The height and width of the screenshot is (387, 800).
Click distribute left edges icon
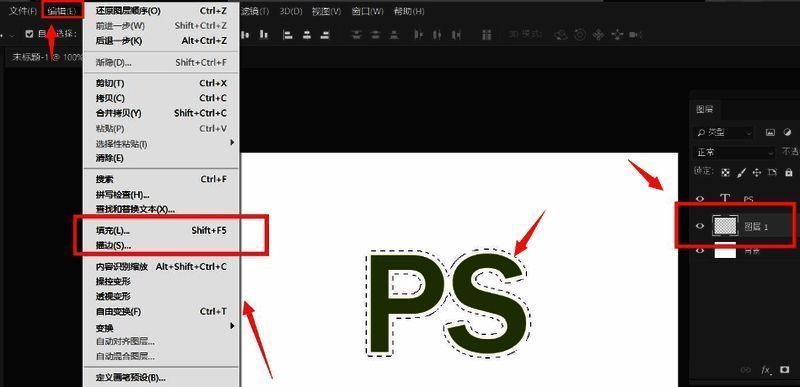tap(419, 35)
